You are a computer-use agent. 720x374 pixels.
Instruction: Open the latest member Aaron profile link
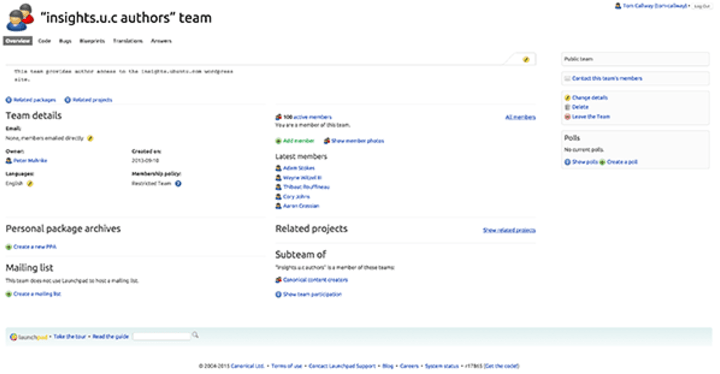301,206
